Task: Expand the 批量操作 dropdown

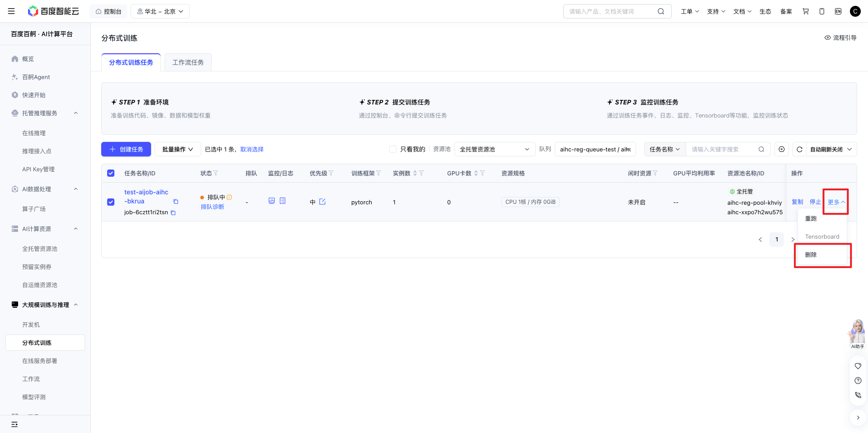Action: pyautogui.click(x=178, y=149)
